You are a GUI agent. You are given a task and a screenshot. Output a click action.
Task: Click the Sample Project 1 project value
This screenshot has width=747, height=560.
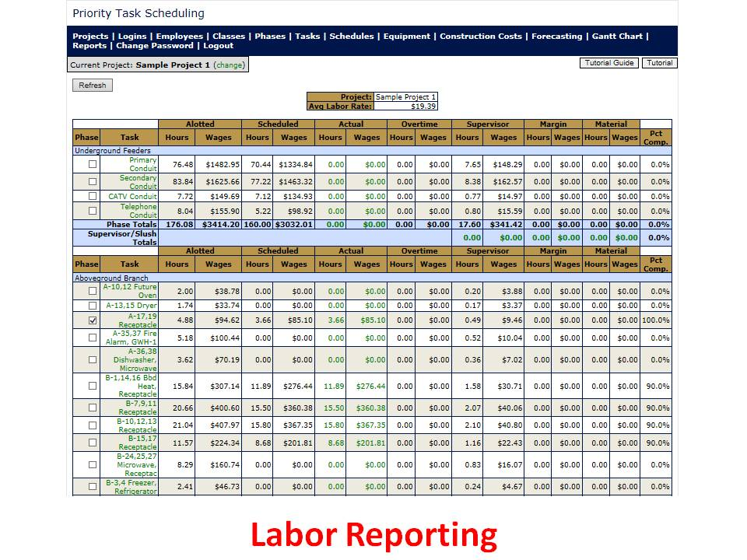pyautogui.click(x=405, y=97)
